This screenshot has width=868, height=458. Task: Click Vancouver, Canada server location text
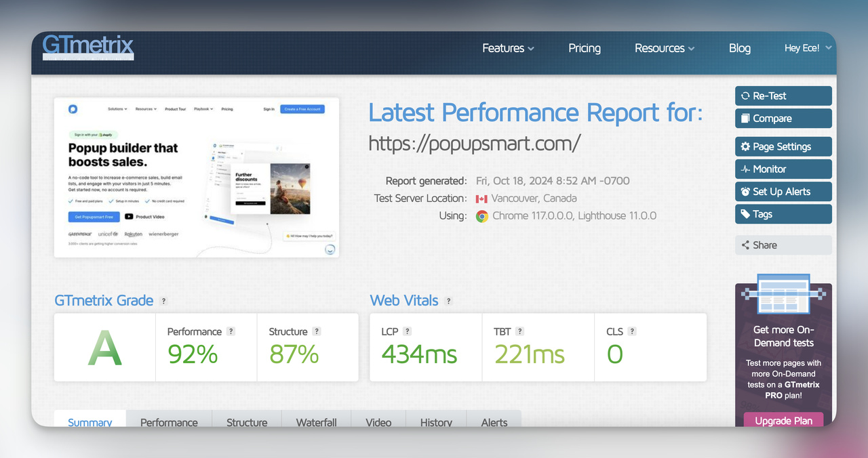[x=534, y=199]
